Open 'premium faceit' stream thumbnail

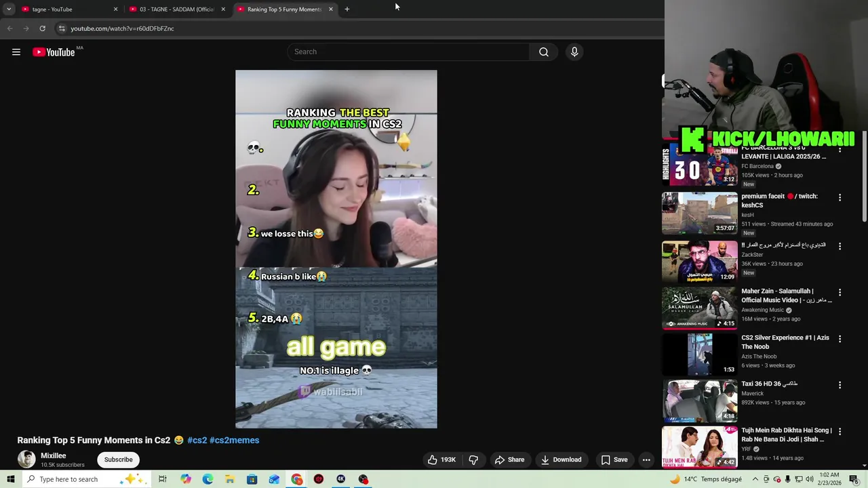700,213
